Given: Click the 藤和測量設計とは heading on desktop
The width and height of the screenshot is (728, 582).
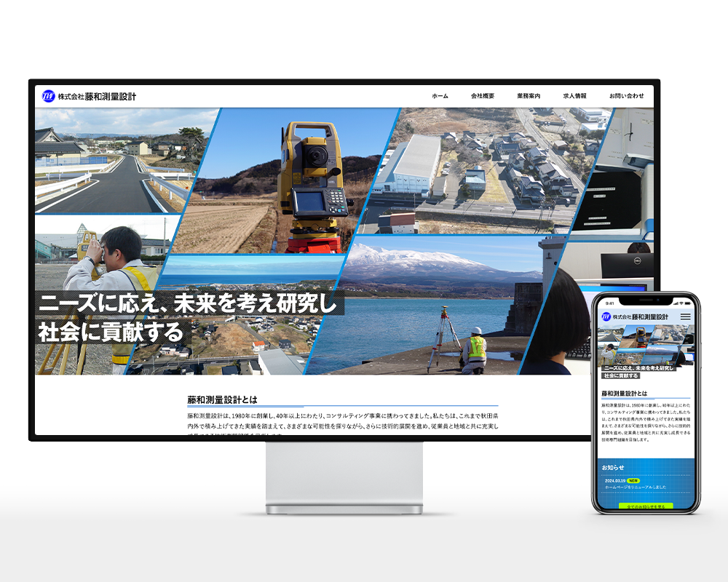Looking at the screenshot, I should 222,399.
